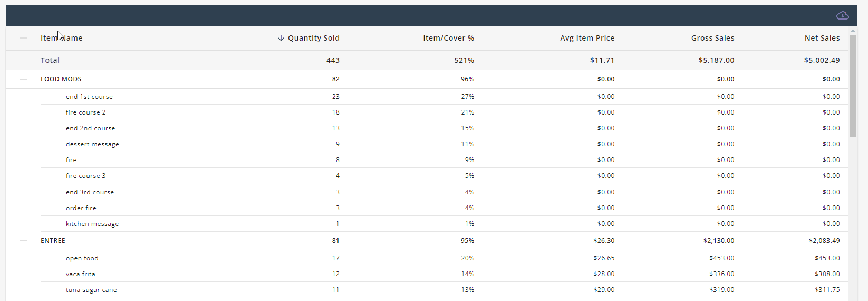Select the kitchen message row
This screenshot has height=301, width=868.
pyautogui.click(x=92, y=224)
